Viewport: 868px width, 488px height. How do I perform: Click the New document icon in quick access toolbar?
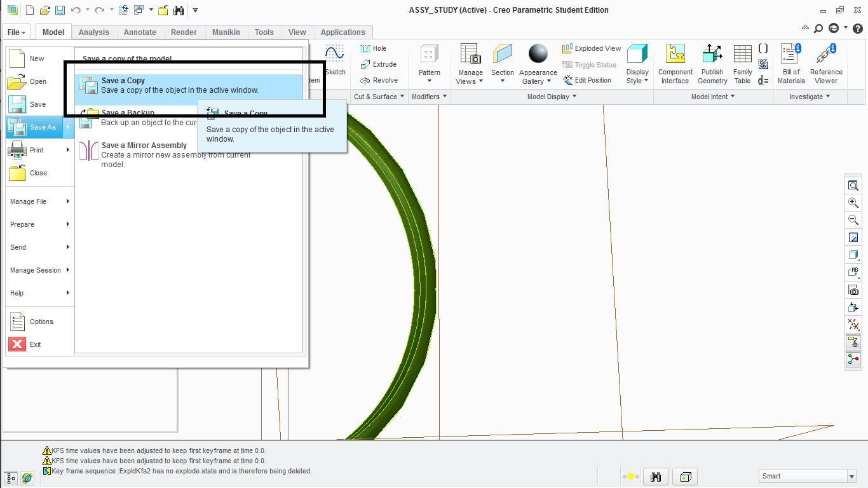pos(30,10)
